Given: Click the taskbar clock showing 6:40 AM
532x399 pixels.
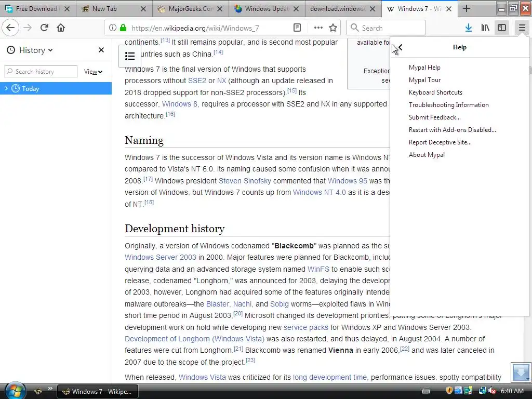Looking at the screenshot, I should pos(512,391).
